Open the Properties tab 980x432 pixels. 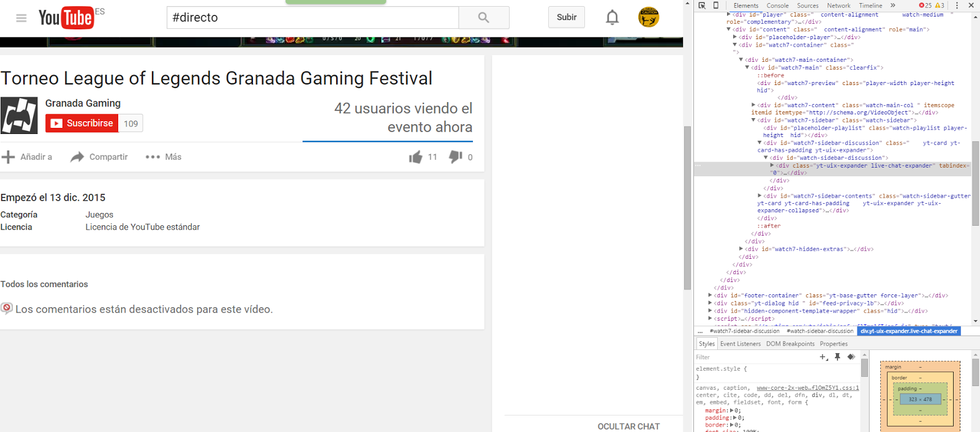click(x=834, y=344)
